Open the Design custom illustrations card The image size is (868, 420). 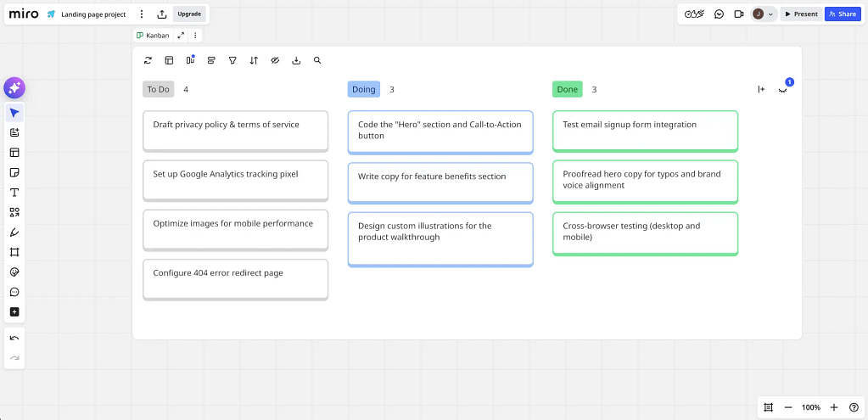click(440, 239)
